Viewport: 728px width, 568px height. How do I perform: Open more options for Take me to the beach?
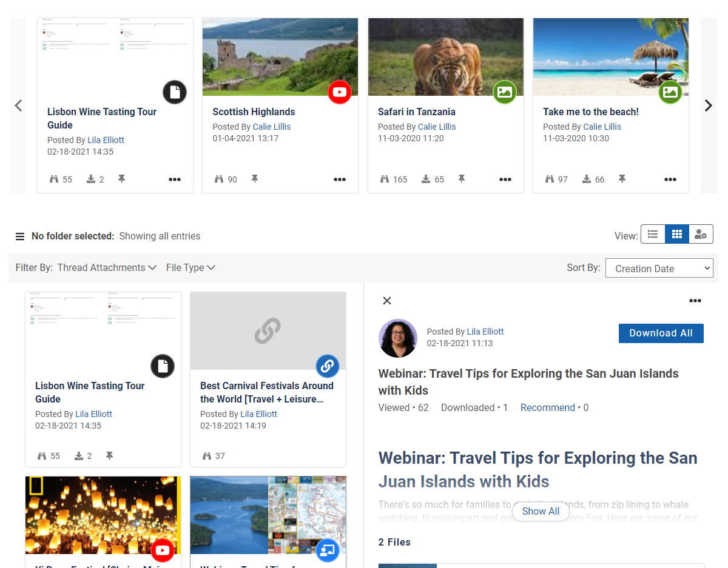pyautogui.click(x=670, y=179)
